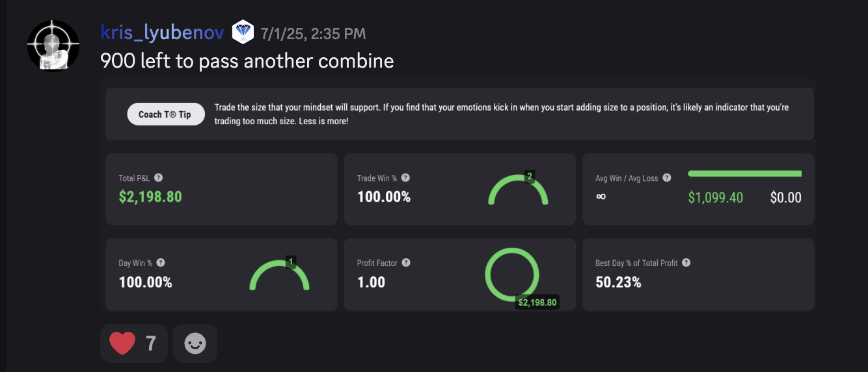
Task: Click the $2,198.80 Total P&L value
Action: [x=150, y=196]
